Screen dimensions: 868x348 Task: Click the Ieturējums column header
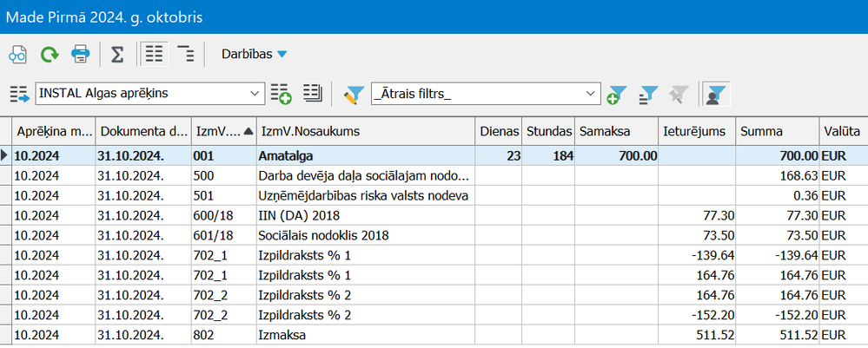point(697,131)
